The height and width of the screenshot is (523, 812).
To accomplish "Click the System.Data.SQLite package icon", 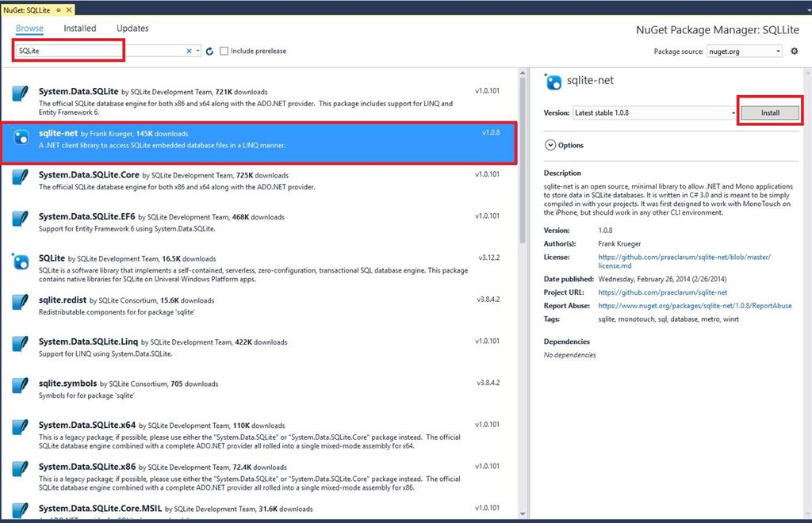I will click(20, 94).
